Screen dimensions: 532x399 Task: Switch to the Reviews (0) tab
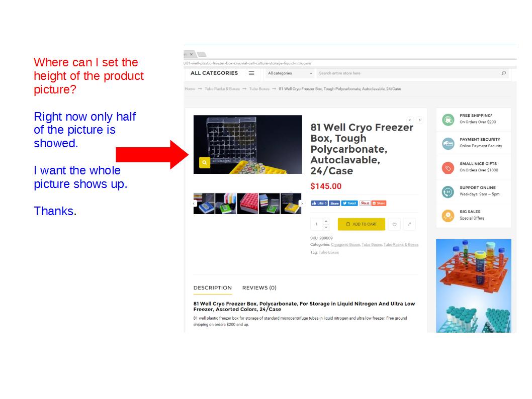click(x=259, y=288)
